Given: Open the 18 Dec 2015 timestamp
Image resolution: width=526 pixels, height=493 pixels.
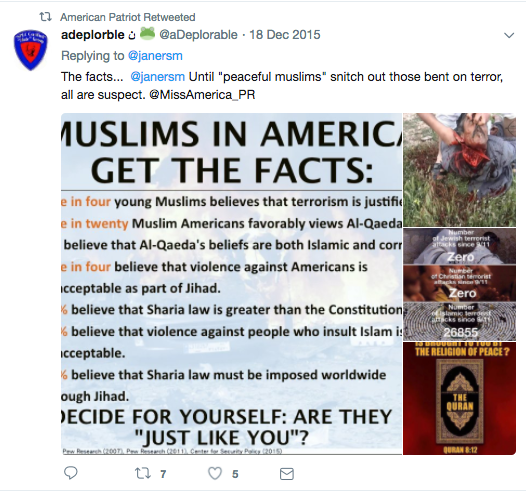Looking at the screenshot, I should [x=285, y=35].
